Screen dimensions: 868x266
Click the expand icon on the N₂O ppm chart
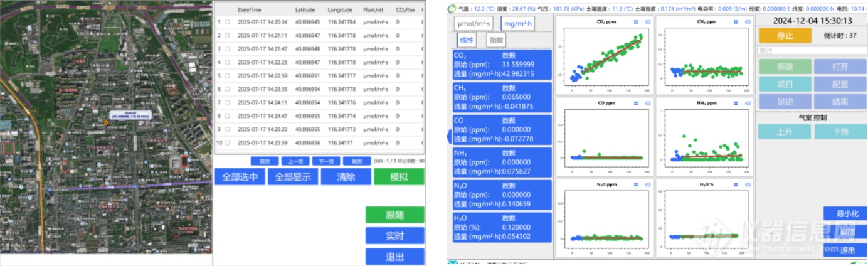tap(636, 184)
